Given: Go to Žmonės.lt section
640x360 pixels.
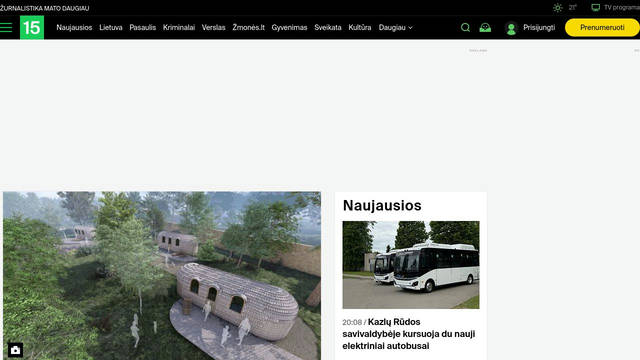Looking at the screenshot, I should pos(249,27).
